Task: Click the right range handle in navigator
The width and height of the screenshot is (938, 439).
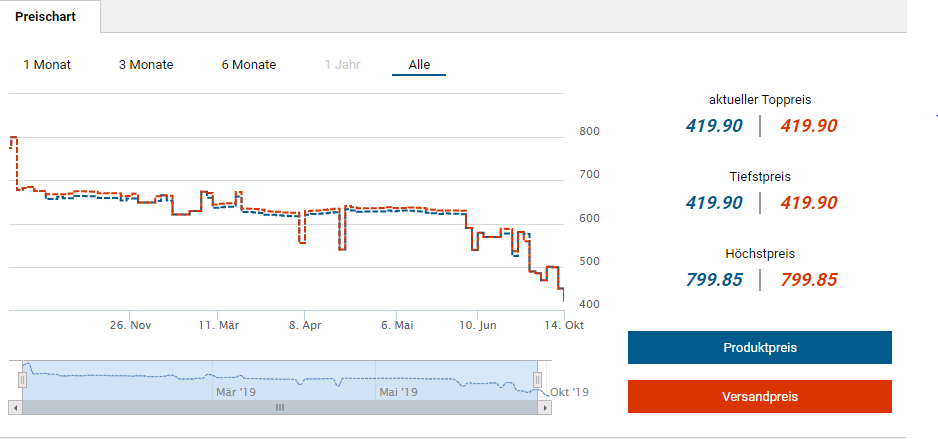Action: pyautogui.click(x=538, y=380)
